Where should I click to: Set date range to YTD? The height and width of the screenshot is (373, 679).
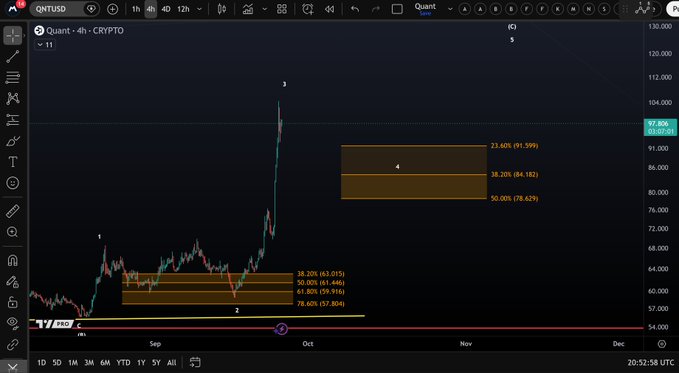pos(123,363)
